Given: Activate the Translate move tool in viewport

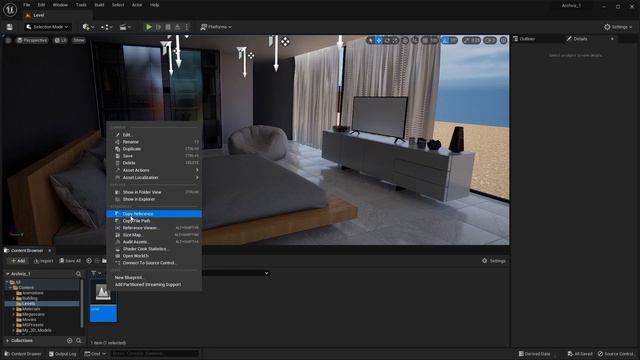Looking at the screenshot, I should (x=379, y=40).
